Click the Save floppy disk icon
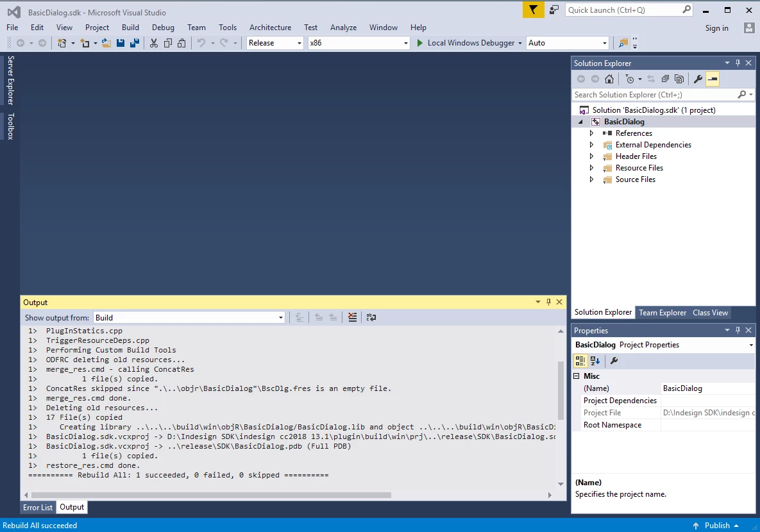Image resolution: width=760 pixels, height=532 pixels. click(120, 43)
